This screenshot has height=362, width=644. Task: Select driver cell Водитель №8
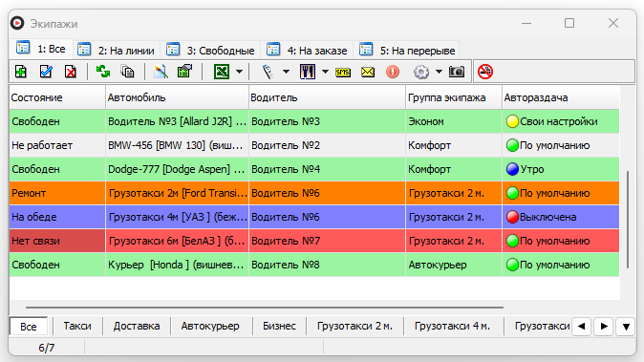click(327, 265)
